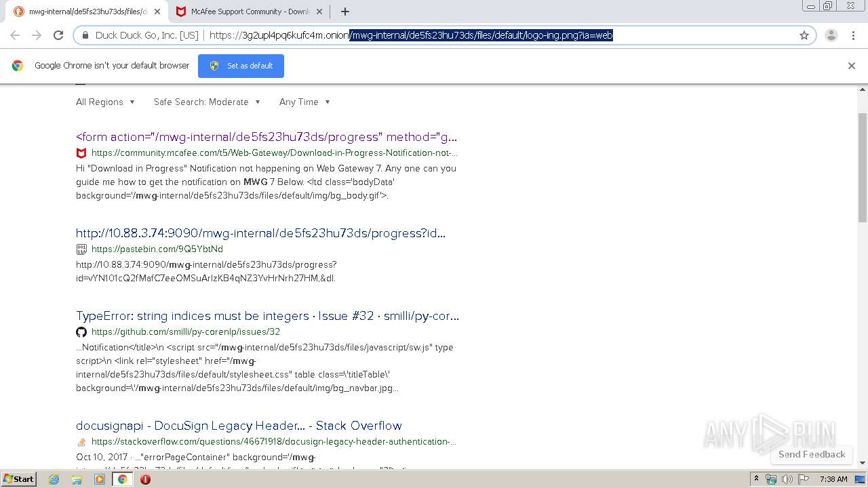
Task: Click the 7:38 AM system clock
Action: pyautogui.click(x=833, y=479)
